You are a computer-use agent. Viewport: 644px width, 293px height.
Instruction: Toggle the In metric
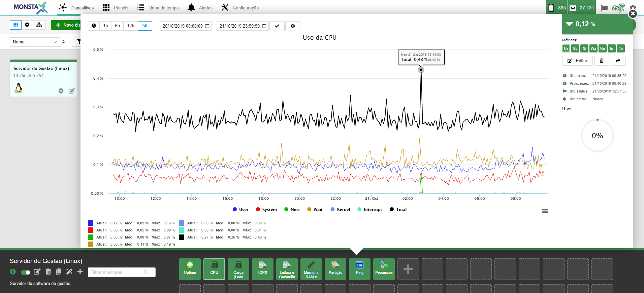(612, 48)
